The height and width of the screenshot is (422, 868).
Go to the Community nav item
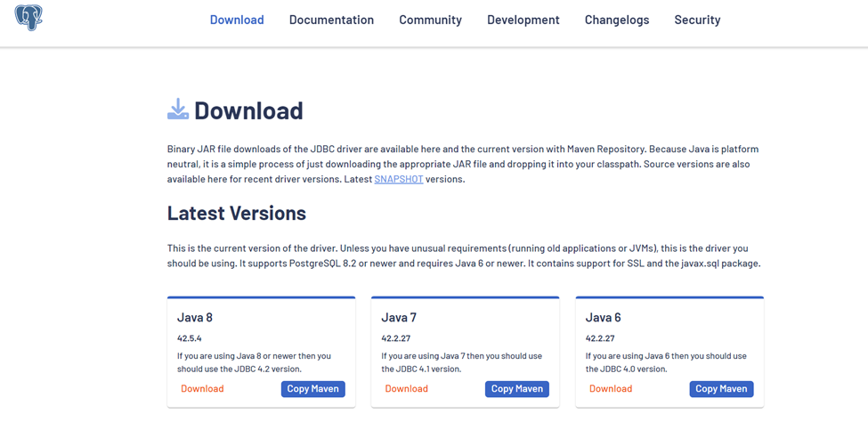click(430, 20)
